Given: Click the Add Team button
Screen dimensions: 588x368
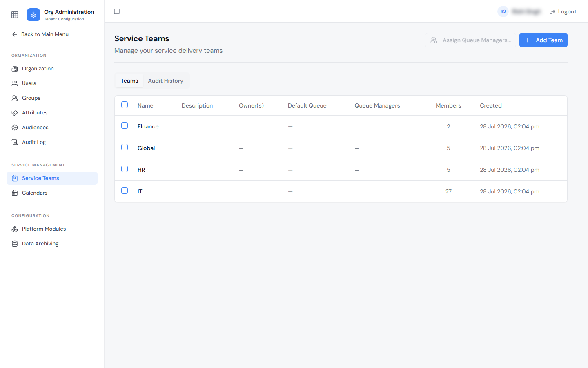Looking at the screenshot, I should coord(543,40).
